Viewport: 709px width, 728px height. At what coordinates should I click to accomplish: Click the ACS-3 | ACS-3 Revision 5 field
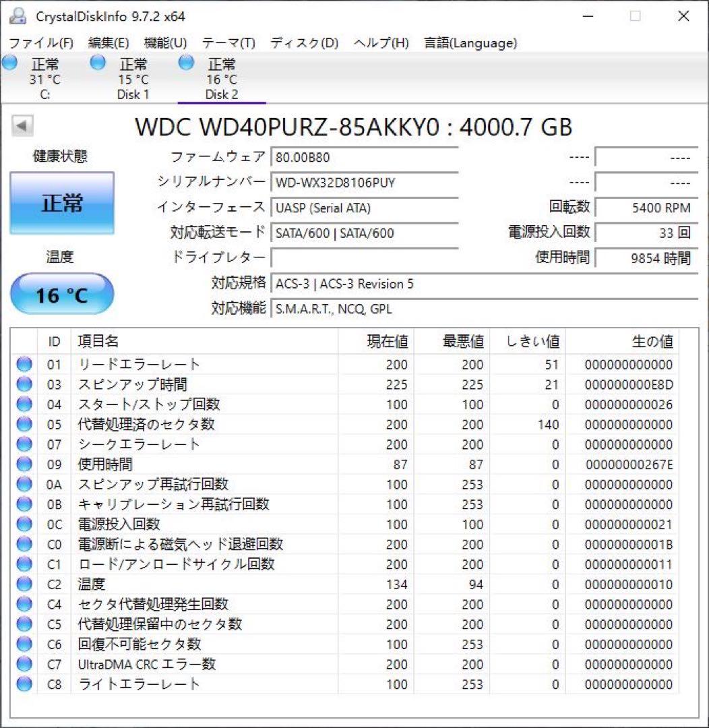pos(485,284)
